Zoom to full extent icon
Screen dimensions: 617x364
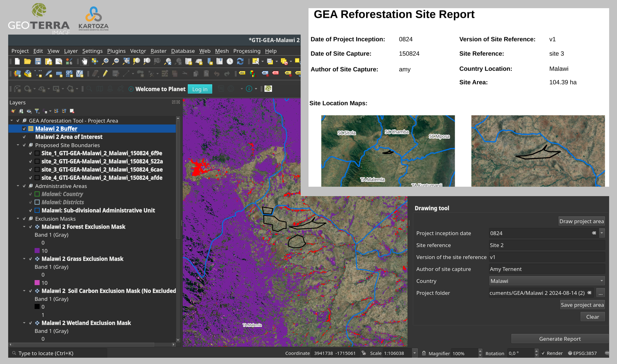point(126,62)
